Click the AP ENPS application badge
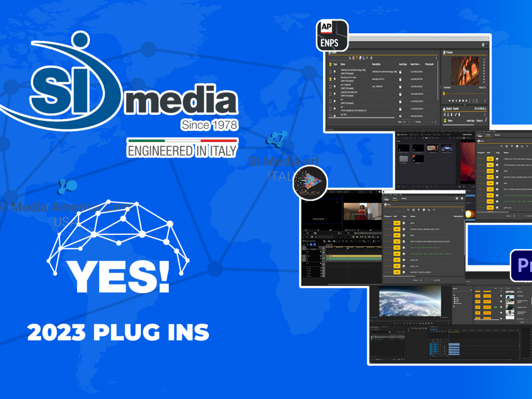The width and height of the screenshot is (532, 399). pyautogui.click(x=332, y=35)
